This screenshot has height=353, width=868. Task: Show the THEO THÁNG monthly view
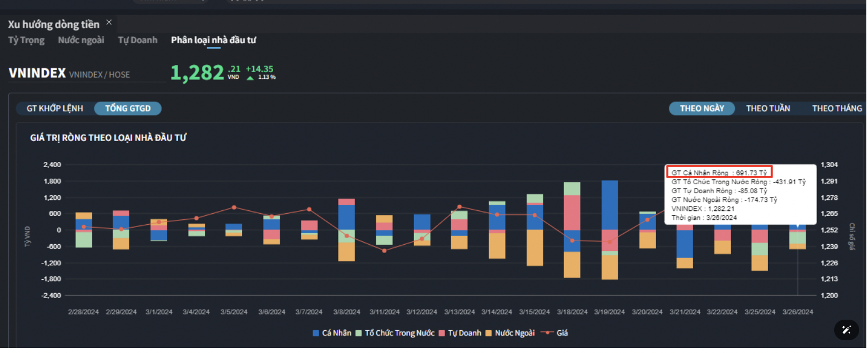[836, 108]
